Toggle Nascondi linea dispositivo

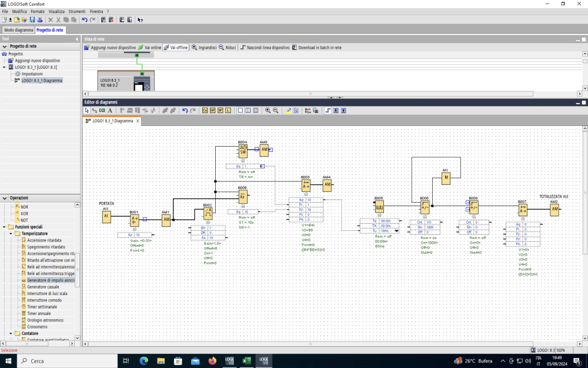265,47
